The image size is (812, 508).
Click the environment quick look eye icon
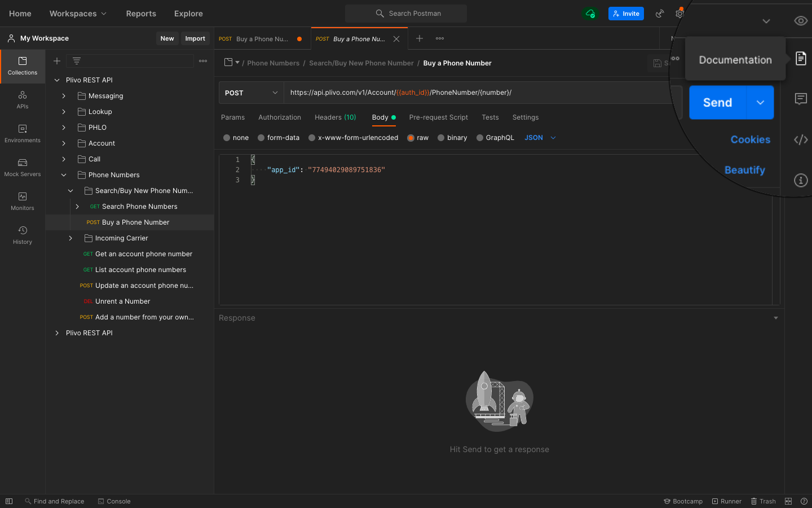[801, 21]
